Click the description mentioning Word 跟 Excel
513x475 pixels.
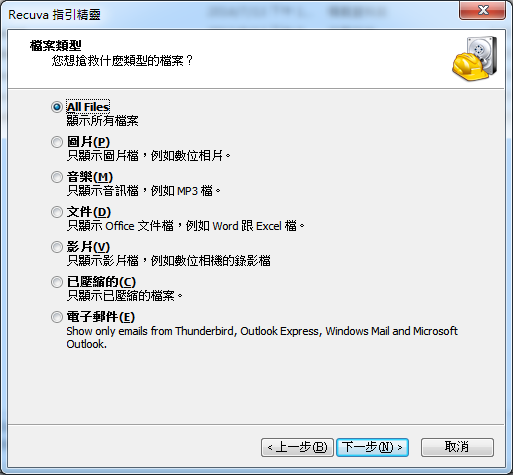pyautogui.click(x=186, y=226)
